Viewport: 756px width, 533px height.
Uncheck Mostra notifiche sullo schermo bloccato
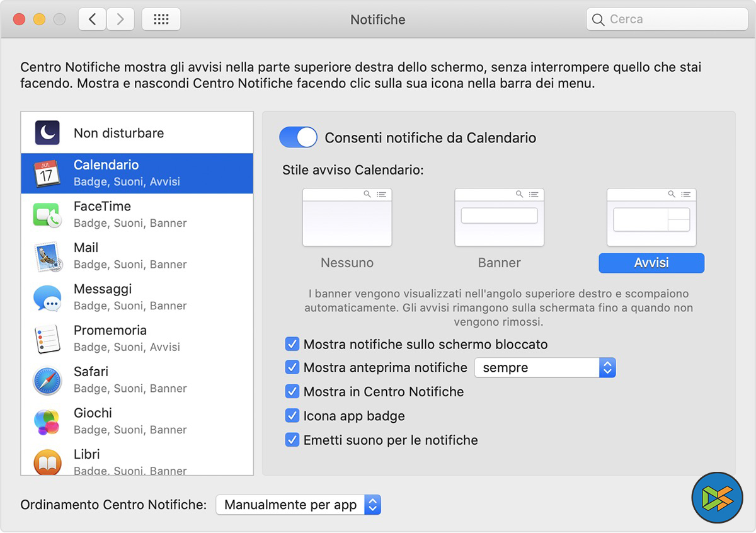pos(292,344)
